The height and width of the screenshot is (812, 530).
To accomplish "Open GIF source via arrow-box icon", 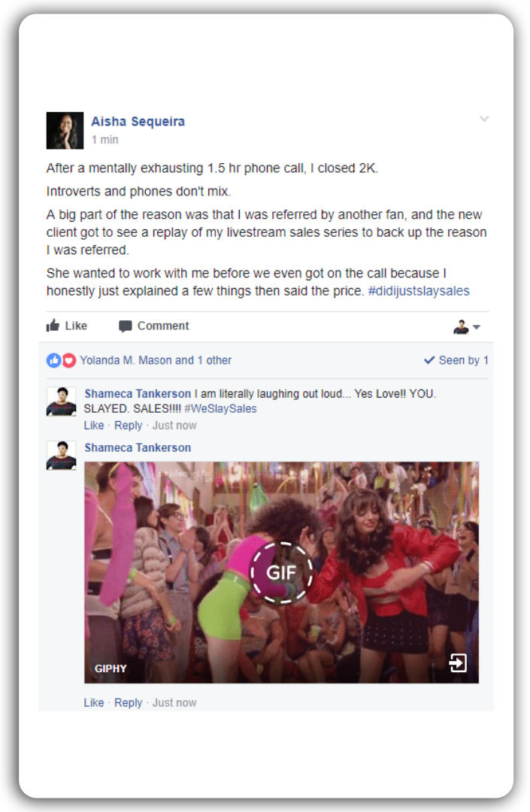I will [x=458, y=662].
